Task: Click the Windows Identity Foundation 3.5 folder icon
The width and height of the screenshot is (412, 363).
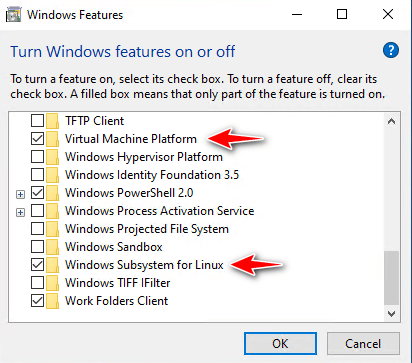Action: tap(52, 175)
